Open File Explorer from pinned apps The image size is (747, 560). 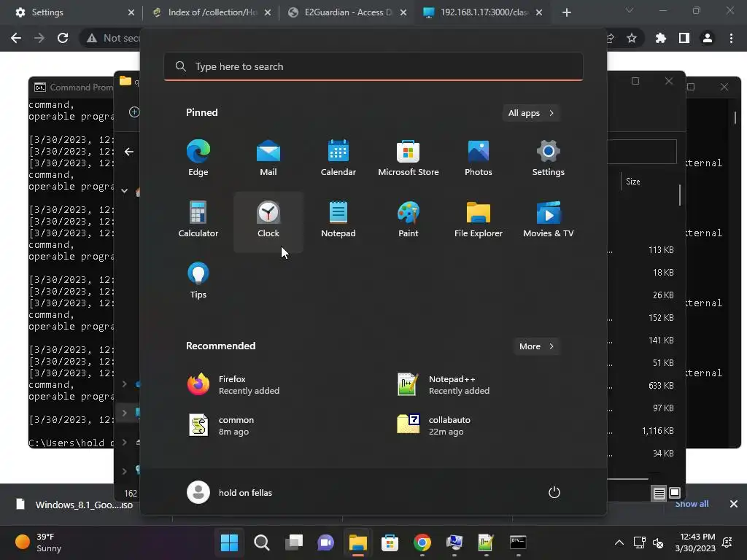(x=479, y=219)
